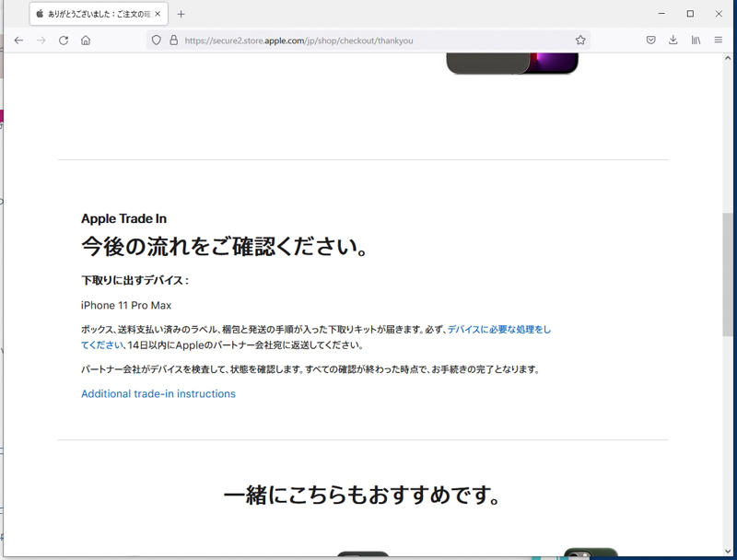Navigate to the browser home page
This screenshot has height=560, width=737.
(x=87, y=40)
